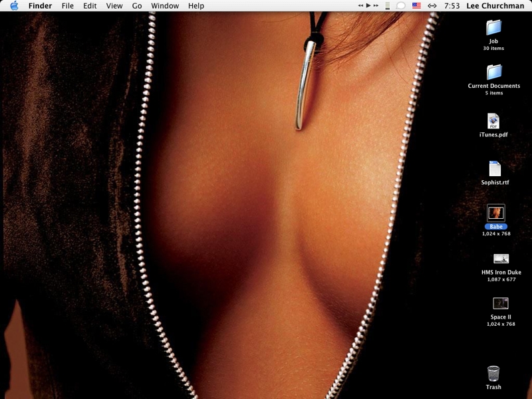Screen dimensions: 532x399
Task: Click the "HMS Iron Duke" name label
Action: click(x=501, y=272)
